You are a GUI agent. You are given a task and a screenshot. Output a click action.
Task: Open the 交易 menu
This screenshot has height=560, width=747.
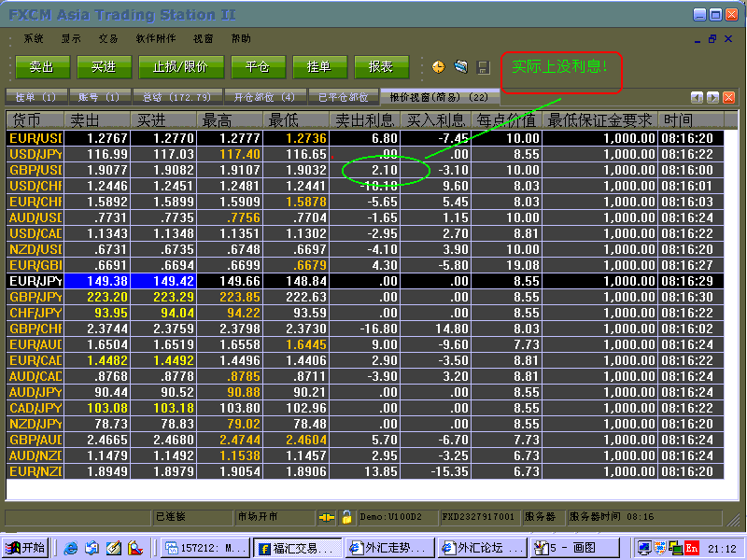tap(108, 39)
